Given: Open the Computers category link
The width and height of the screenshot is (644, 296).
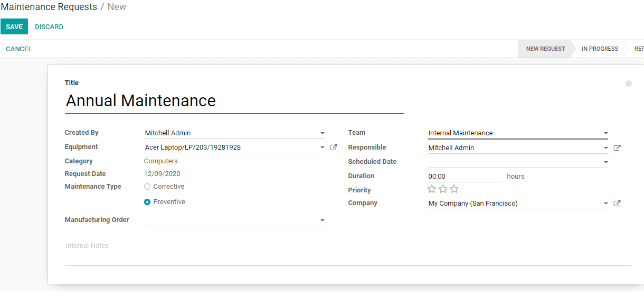Looking at the screenshot, I should point(161,161).
